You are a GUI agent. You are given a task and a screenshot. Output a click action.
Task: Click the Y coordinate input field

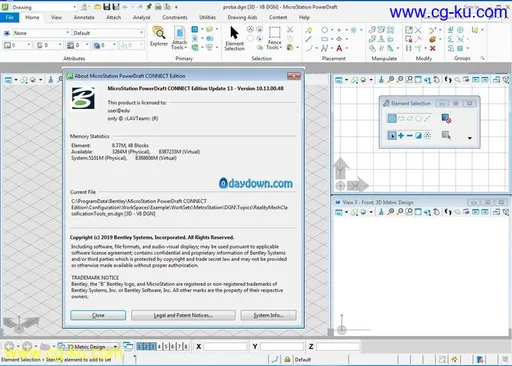click(x=282, y=347)
